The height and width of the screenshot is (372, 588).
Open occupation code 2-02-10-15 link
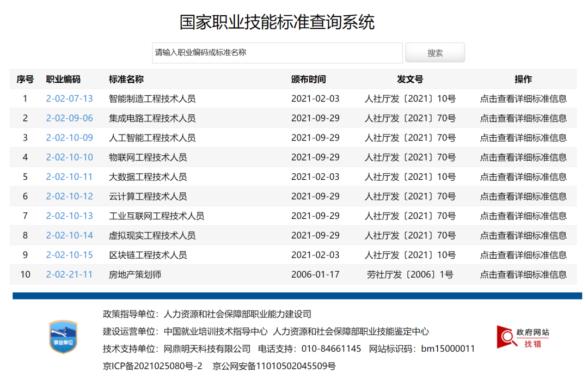[x=69, y=254]
